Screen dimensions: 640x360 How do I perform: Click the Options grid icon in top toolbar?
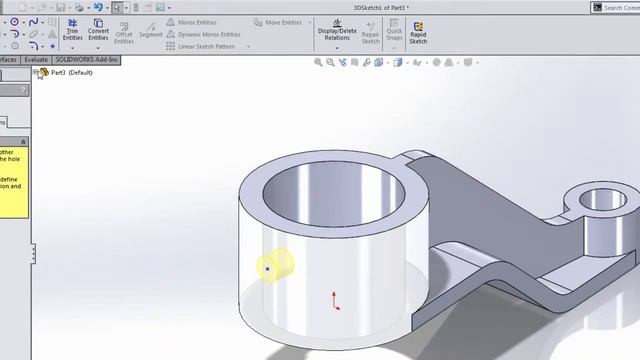[x=160, y=7]
